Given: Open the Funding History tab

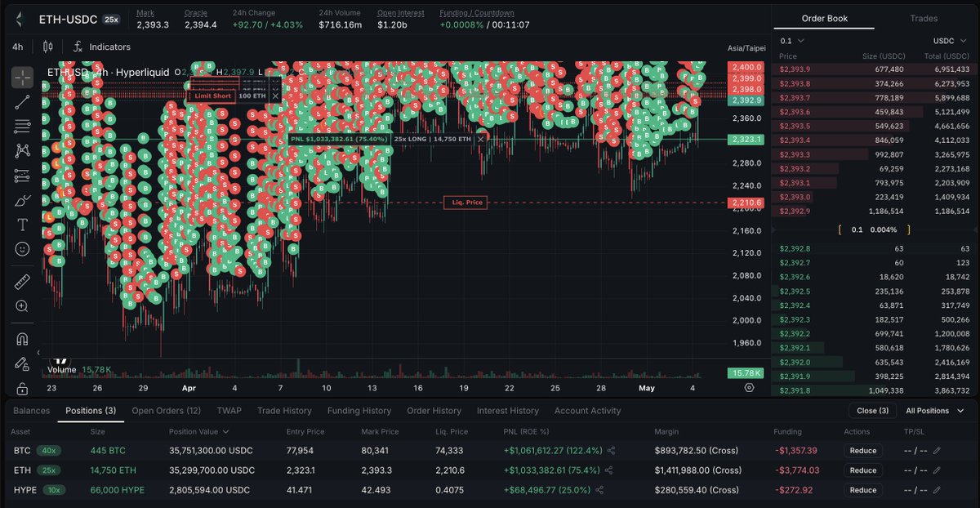Looking at the screenshot, I should pyautogui.click(x=359, y=411).
